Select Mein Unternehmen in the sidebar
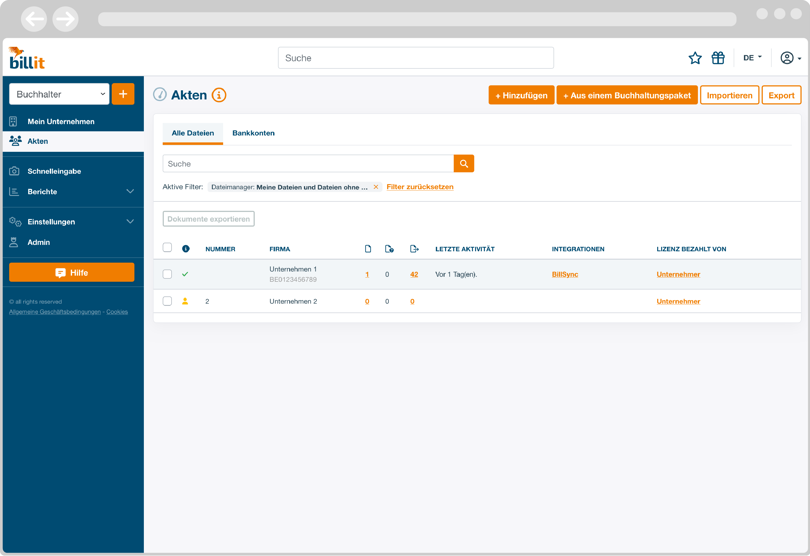Image resolution: width=810 pixels, height=556 pixels. 61,122
